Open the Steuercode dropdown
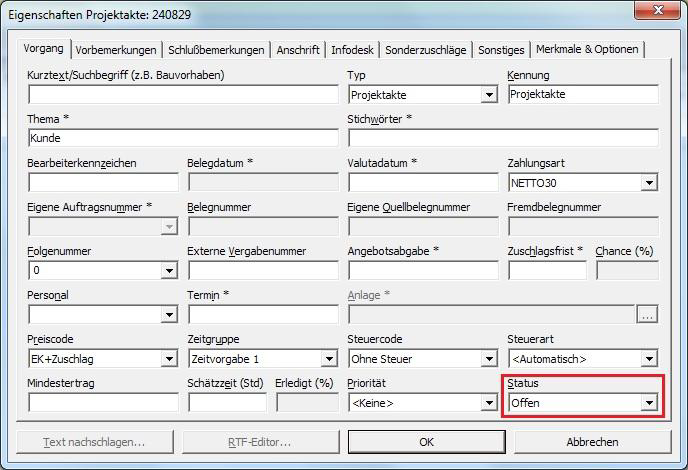 point(489,359)
